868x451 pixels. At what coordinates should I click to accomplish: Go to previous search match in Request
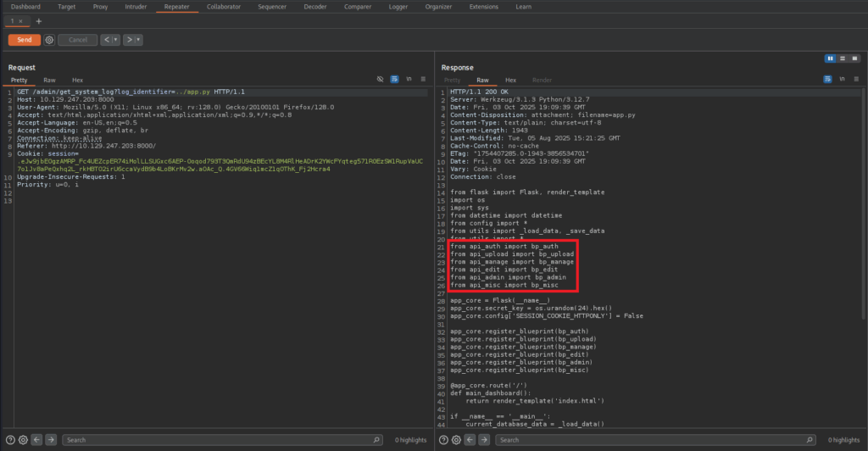(37, 440)
